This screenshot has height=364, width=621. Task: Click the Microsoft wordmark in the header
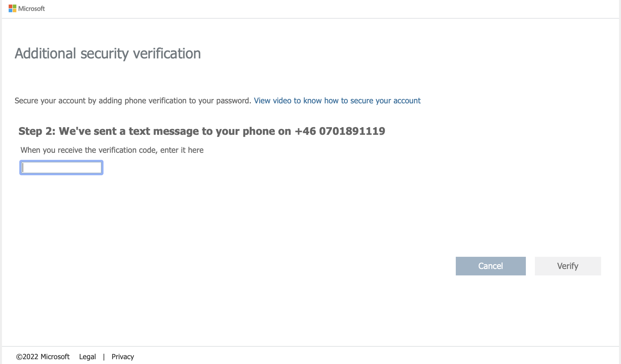click(32, 9)
